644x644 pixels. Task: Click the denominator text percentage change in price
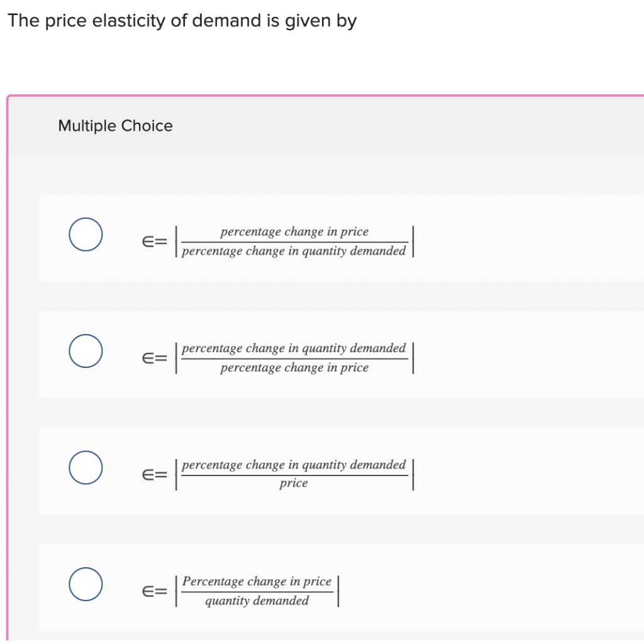[x=293, y=367]
